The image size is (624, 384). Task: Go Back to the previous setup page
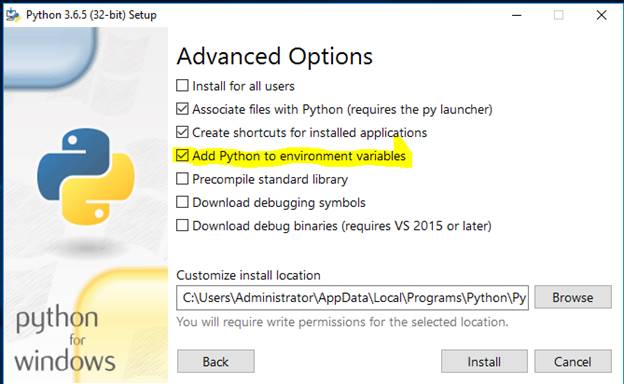click(216, 361)
